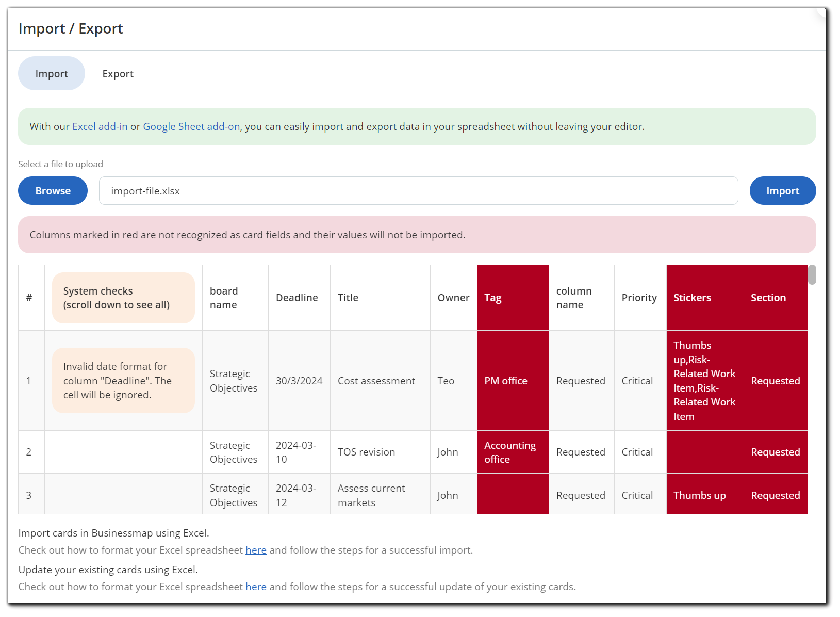The image size is (840, 617).
Task: Click the Priority column header
Action: (x=639, y=298)
